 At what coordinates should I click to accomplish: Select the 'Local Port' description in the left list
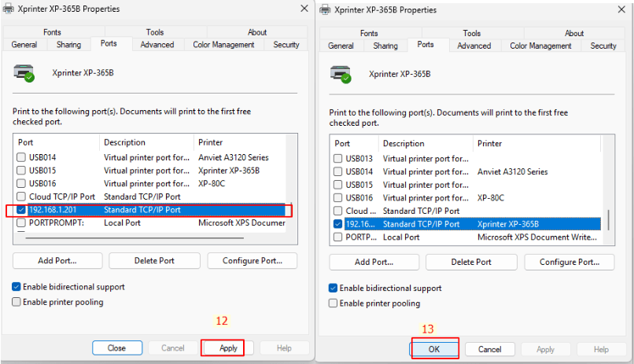tap(122, 222)
